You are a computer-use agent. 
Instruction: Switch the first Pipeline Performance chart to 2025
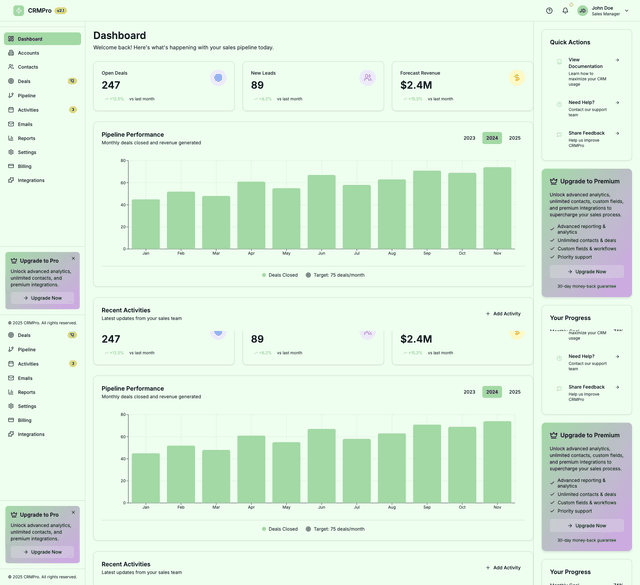coord(514,138)
